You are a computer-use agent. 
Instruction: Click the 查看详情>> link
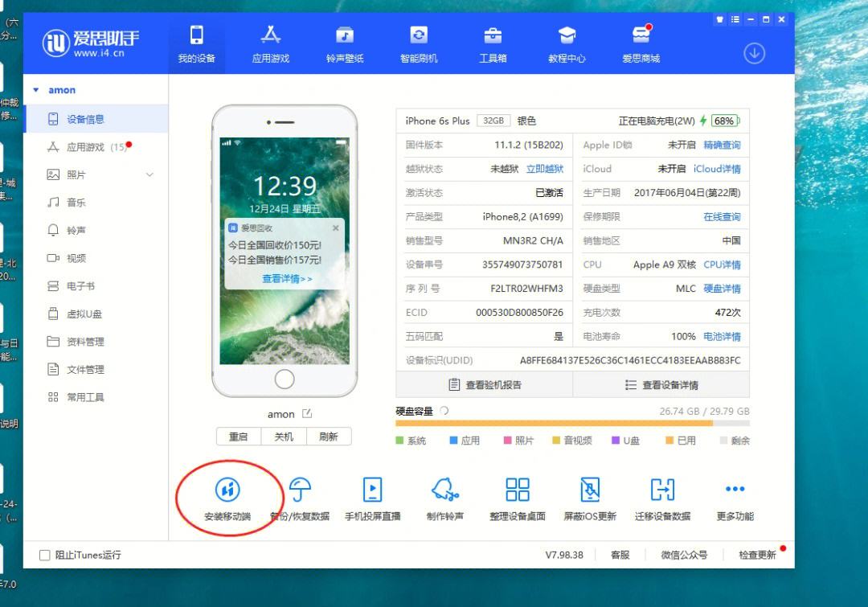click(x=287, y=278)
